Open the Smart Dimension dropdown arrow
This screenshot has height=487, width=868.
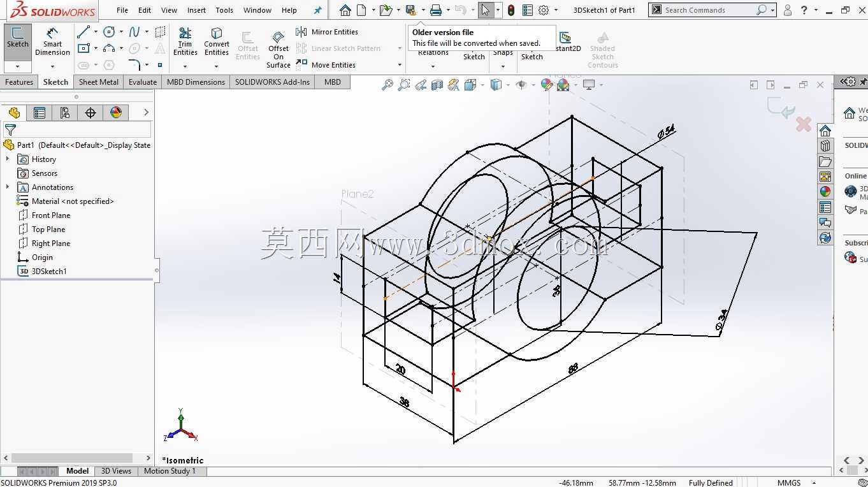[53, 66]
